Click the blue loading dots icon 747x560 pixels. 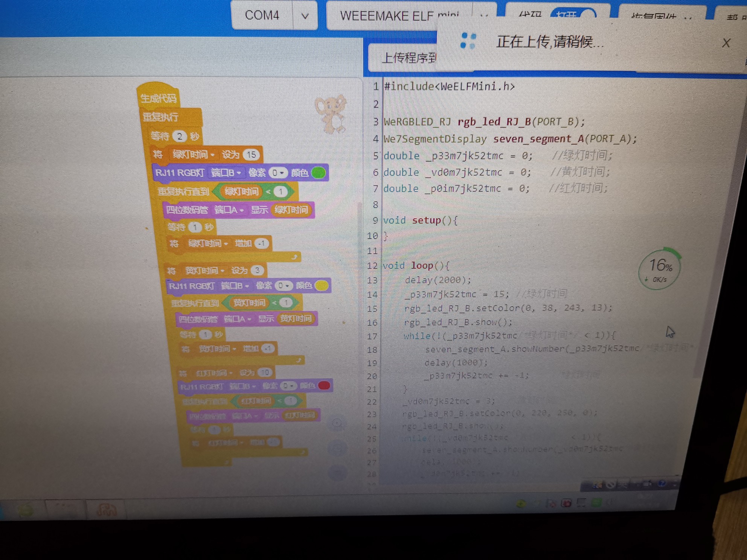[468, 41]
